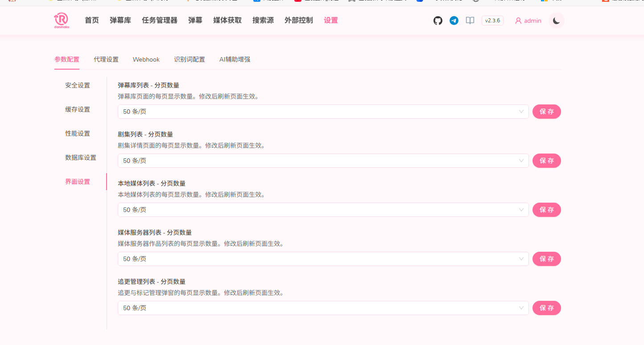Click 保存 for 媒体服务器列表 setting
The image size is (644, 345).
546,259
